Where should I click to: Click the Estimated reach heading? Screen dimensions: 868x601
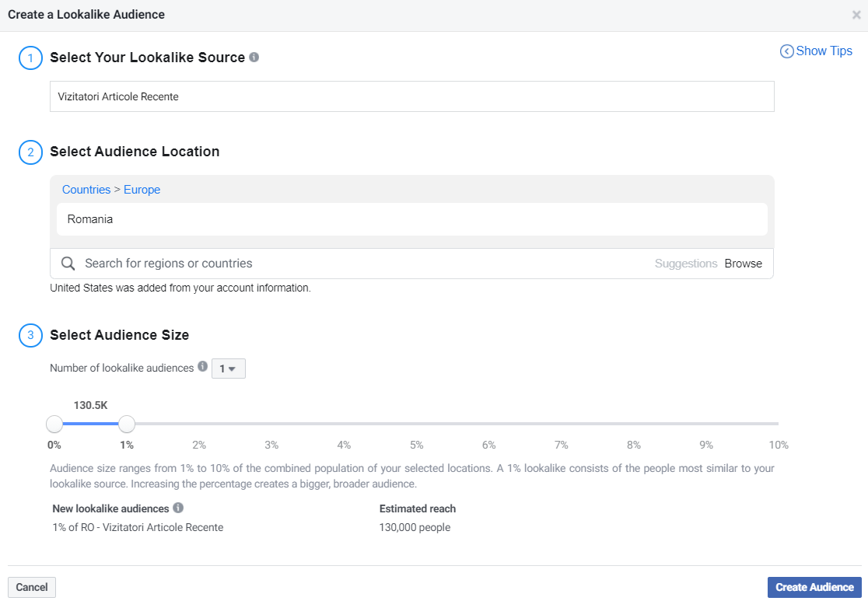click(418, 508)
